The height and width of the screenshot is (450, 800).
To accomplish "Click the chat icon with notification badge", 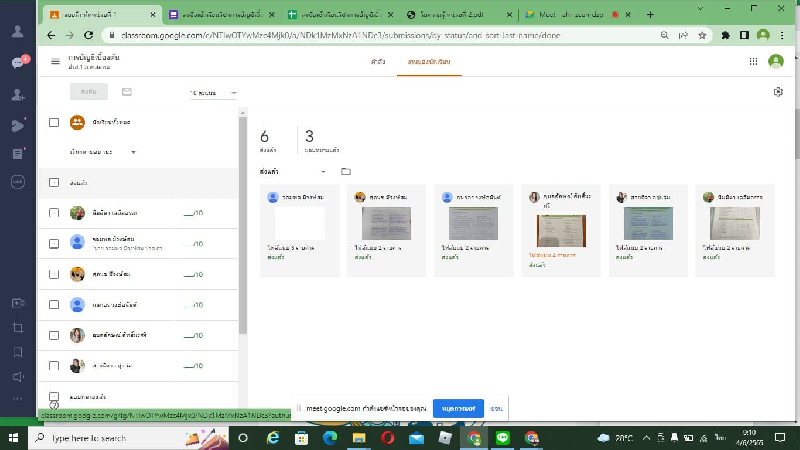I will point(18,62).
